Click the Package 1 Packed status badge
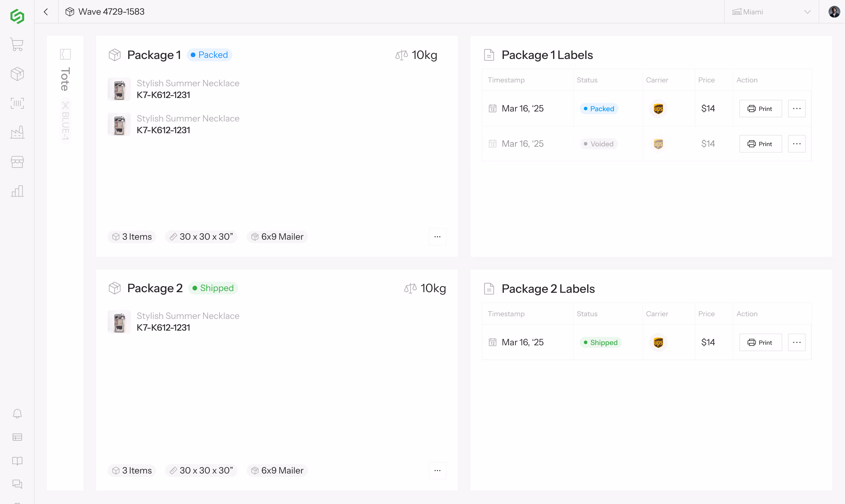 [x=209, y=55]
